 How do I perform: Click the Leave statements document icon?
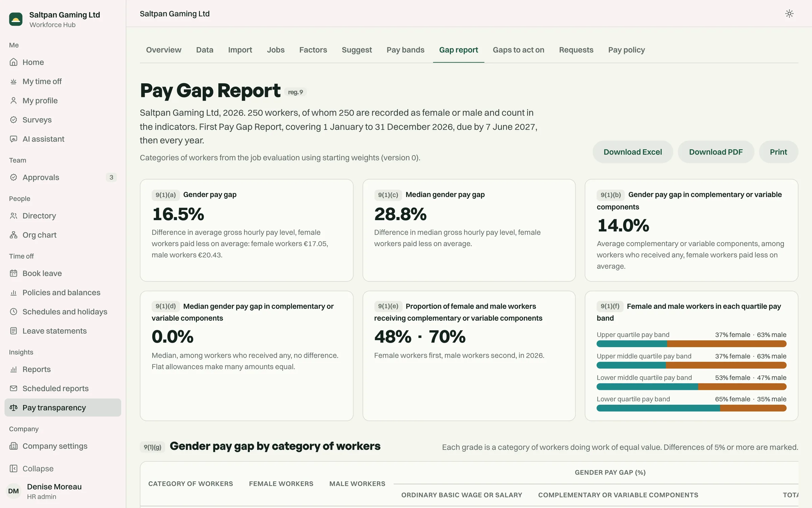click(14, 331)
